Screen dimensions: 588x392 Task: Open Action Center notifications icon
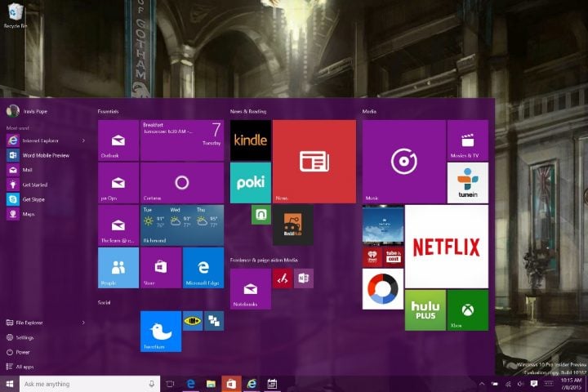point(534,383)
